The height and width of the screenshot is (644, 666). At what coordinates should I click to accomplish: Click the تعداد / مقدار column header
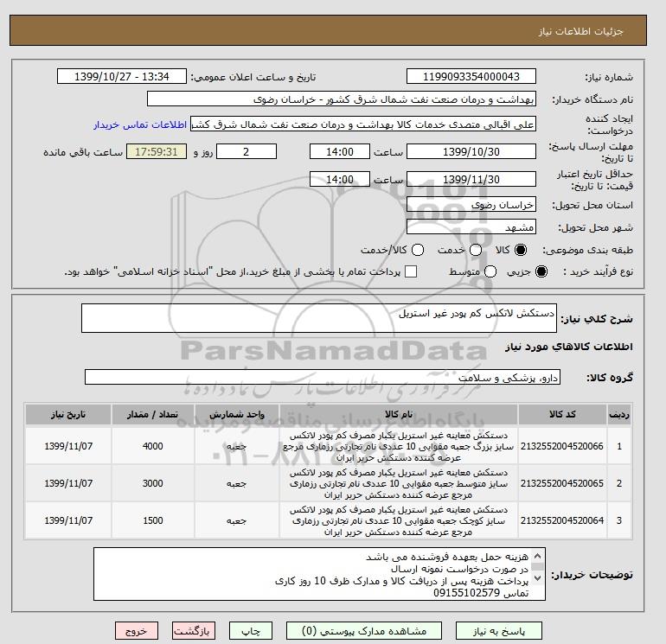point(153,414)
